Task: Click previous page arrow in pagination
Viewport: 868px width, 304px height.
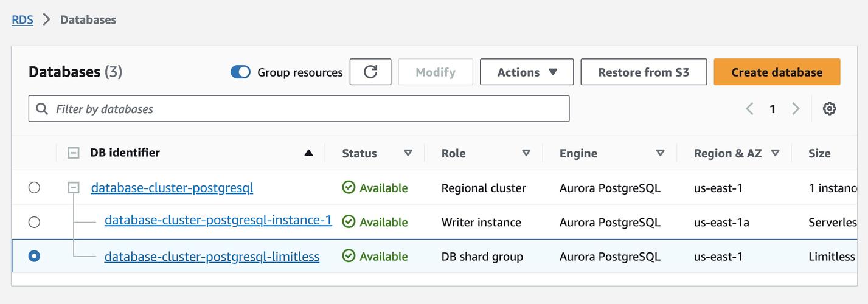Action: (x=749, y=109)
